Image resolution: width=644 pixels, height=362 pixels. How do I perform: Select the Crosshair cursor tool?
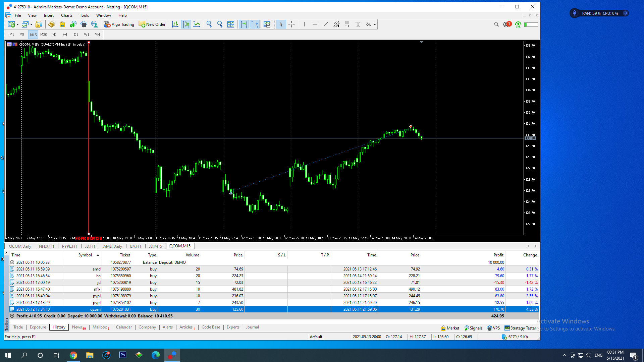click(x=291, y=24)
